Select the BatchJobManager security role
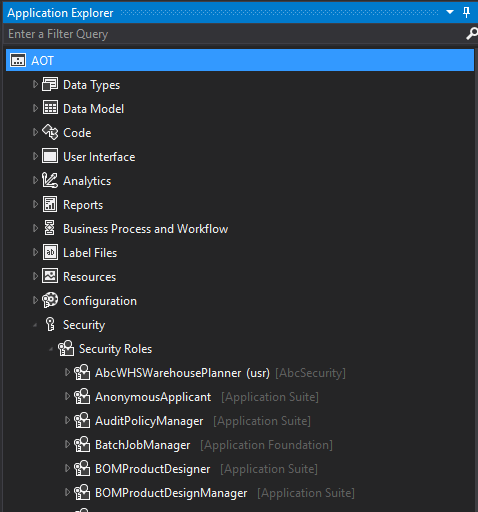478x512 pixels. coord(143,445)
